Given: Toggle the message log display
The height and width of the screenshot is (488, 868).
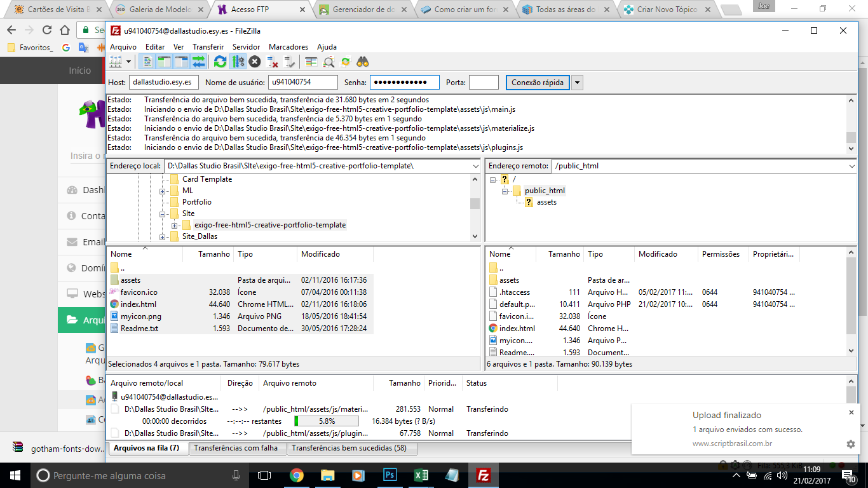Looking at the screenshot, I should (147, 62).
